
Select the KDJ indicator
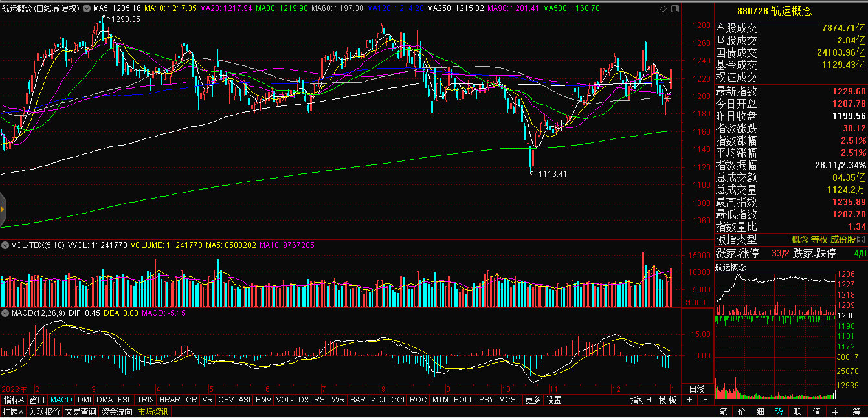(x=377, y=400)
